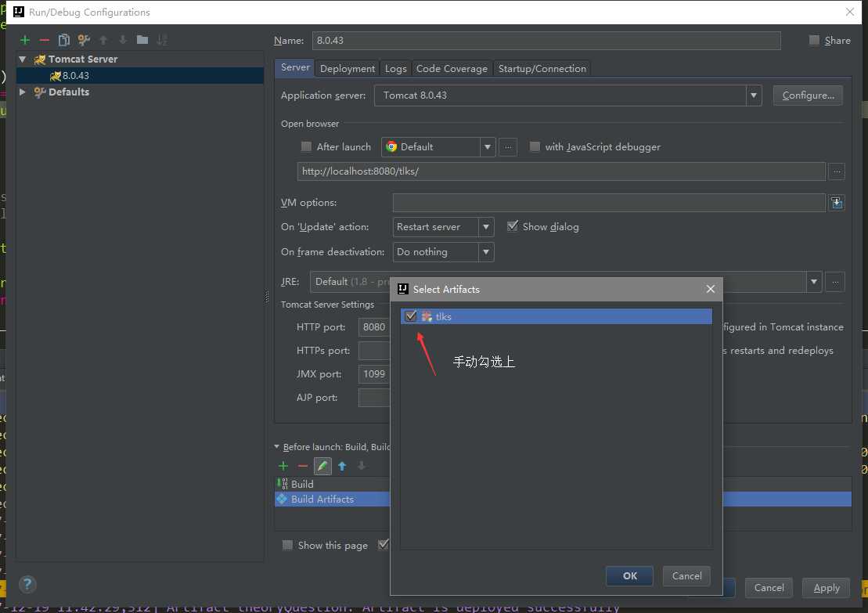Create new folder icon in toolbar
Image resolution: width=868 pixels, height=613 pixels.
click(142, 40)
